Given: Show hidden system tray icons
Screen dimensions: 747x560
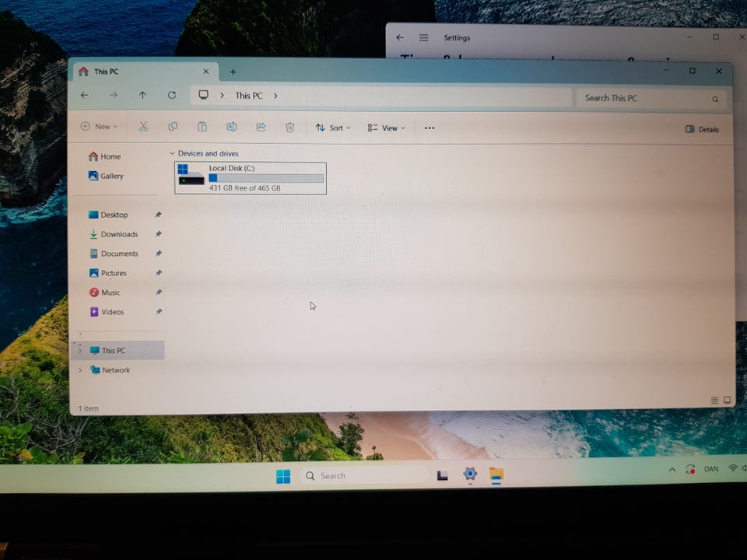Looking at the screenshot, I should pos(672,470).
